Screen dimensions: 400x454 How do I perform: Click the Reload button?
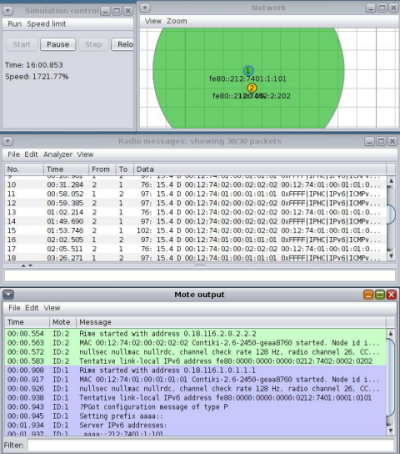pyautogui.click(x=123, y=44)
